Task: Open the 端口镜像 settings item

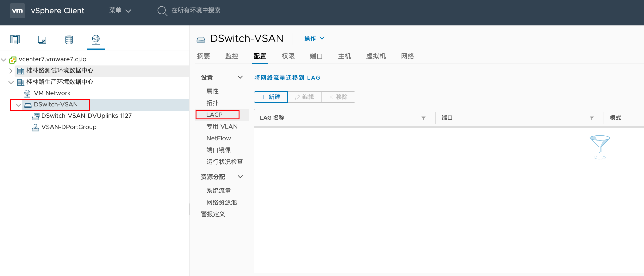Action: (x=219, y=150)
